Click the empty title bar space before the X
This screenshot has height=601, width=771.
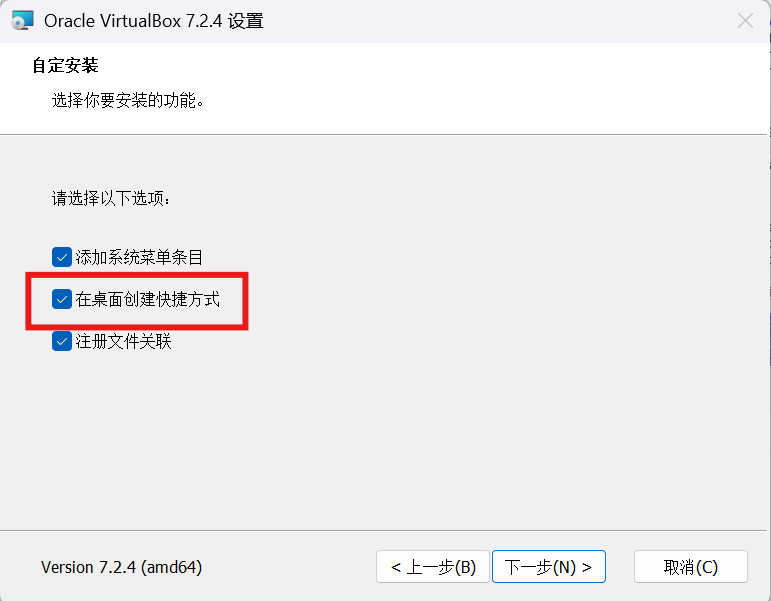492,21
